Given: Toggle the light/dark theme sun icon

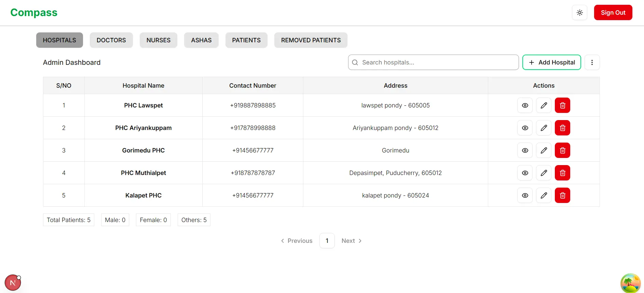Looking at the screenshot, I should [x=580, y=13].
